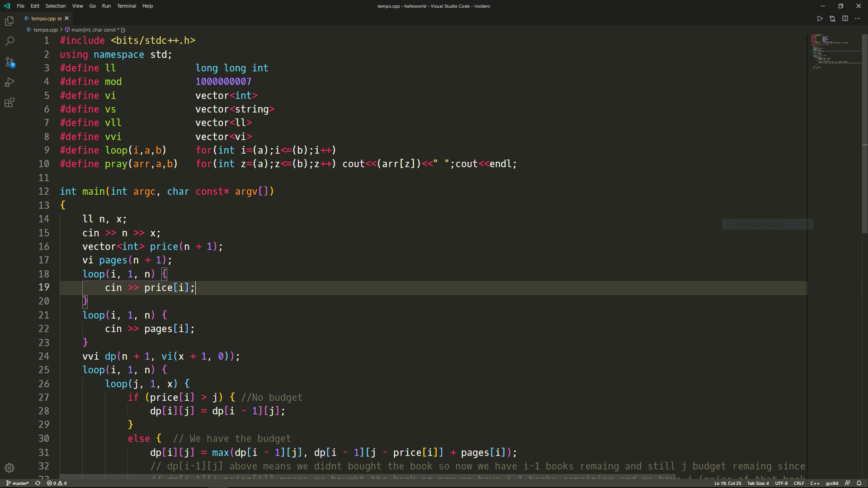Synchronize changes via status bar sync icon
Screen dimensions: 868x488
coord(38,483)
